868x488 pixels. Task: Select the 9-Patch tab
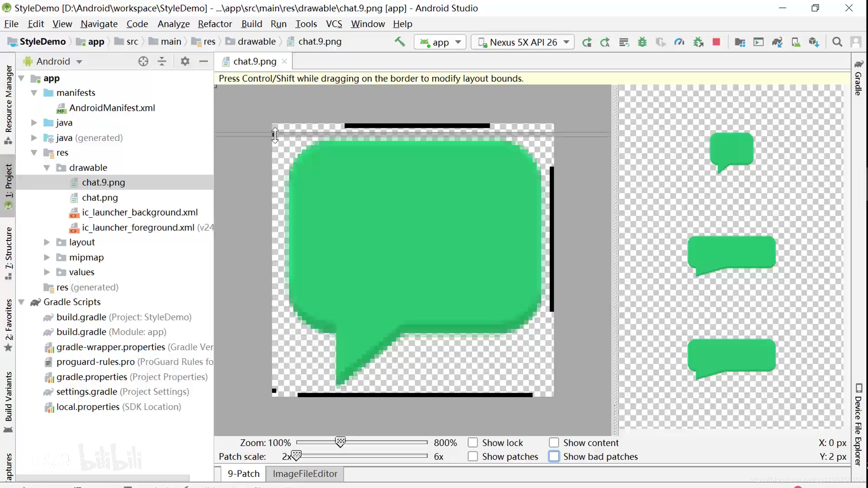click(244, 473)
